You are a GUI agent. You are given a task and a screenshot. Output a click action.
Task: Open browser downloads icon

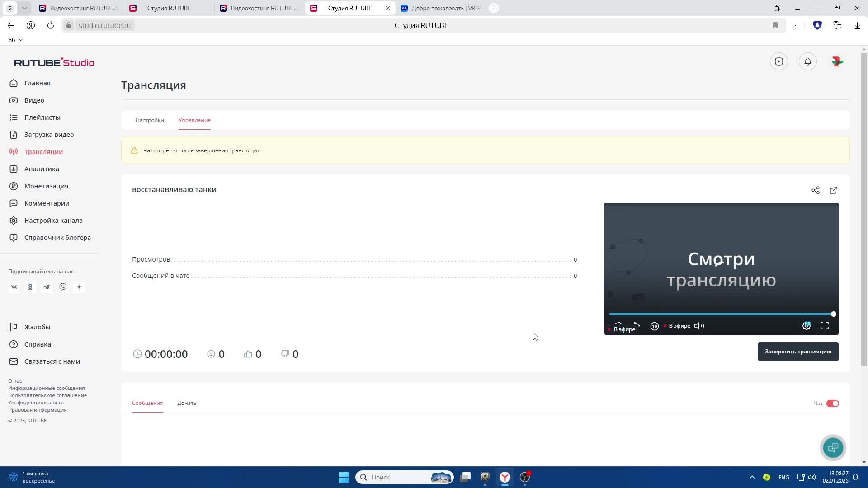pos(857,25)
